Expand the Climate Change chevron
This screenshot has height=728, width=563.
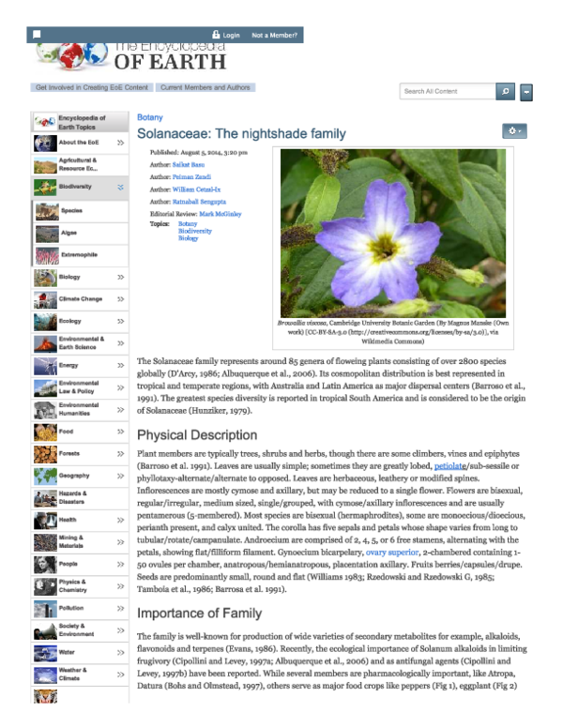[121, 299]
